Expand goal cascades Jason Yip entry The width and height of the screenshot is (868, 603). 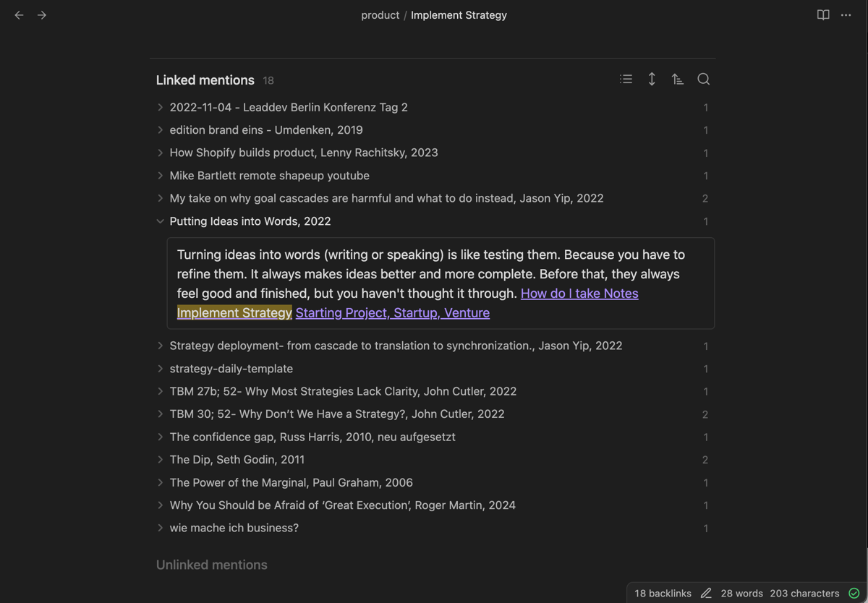coord(161,198)
